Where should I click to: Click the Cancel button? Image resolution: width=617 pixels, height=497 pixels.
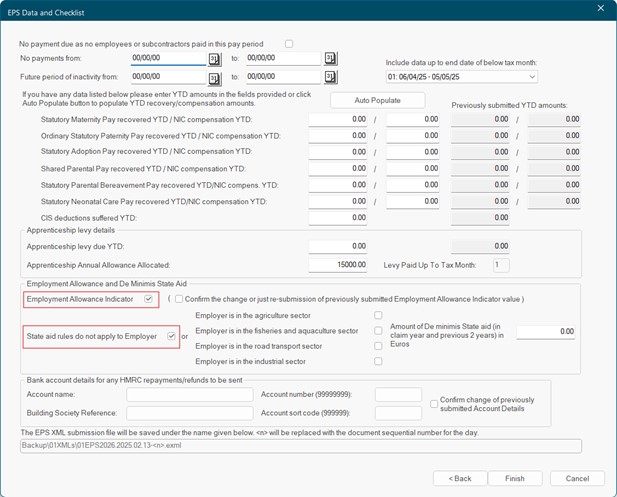pos(577,479)
